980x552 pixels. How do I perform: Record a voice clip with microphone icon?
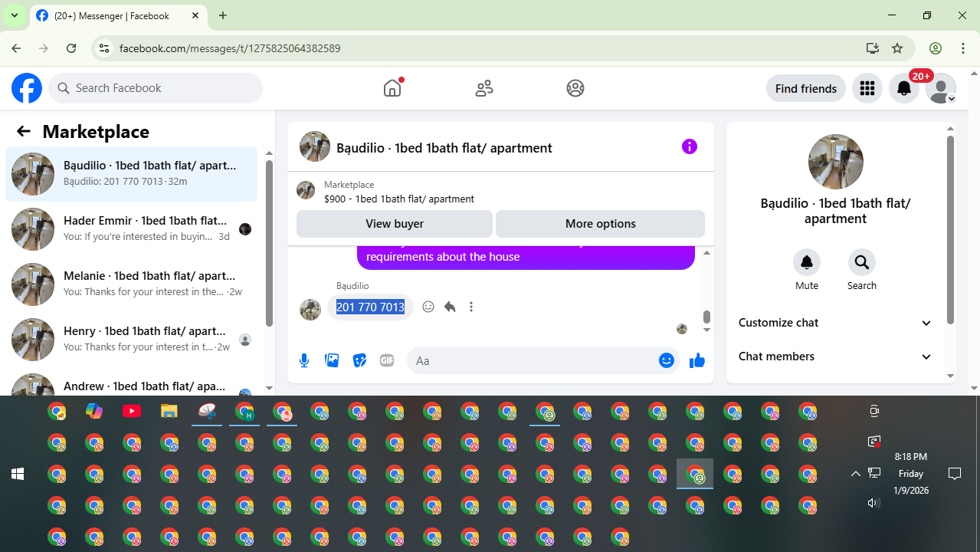click(x=304, y=360)
